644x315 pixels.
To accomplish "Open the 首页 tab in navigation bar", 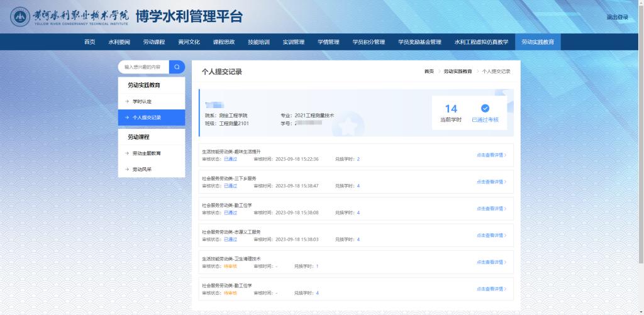I will click(89, 42).
